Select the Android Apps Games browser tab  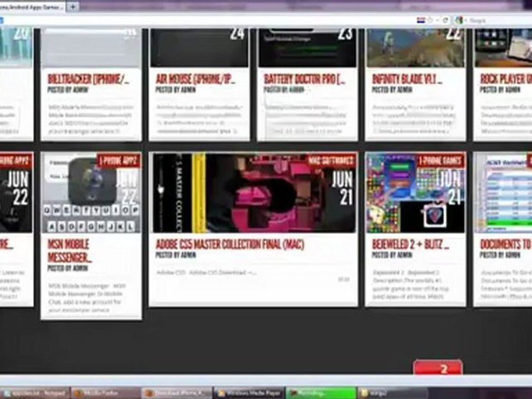tap(32, 7)
